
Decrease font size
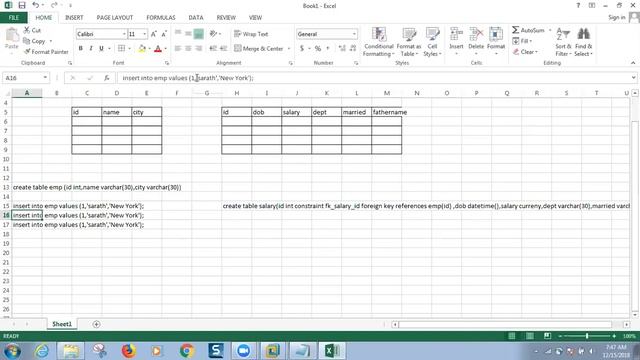pyautogui.click(x=164, y=34)
